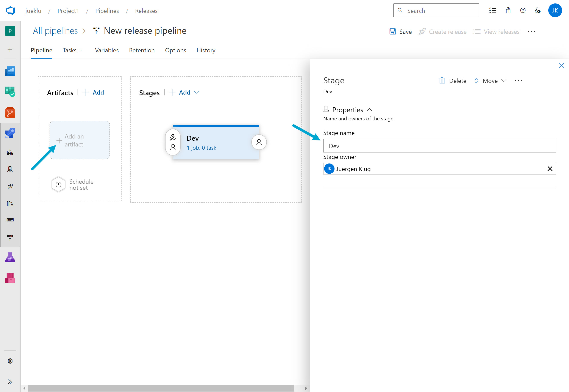Viewport: 569px width, 392px height.
Task: Open Marketplace shopping bag icon
Action: (x=508, y=11)
